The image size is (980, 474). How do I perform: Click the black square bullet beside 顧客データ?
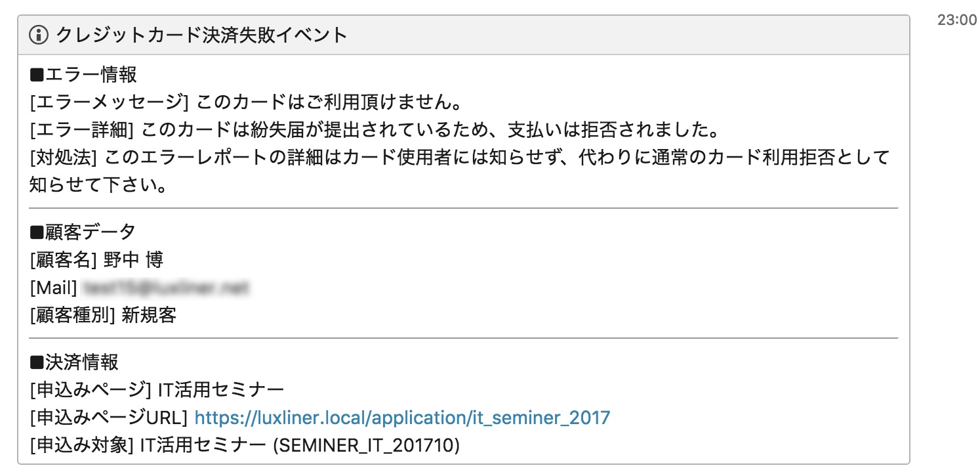(x=37, y=232)
